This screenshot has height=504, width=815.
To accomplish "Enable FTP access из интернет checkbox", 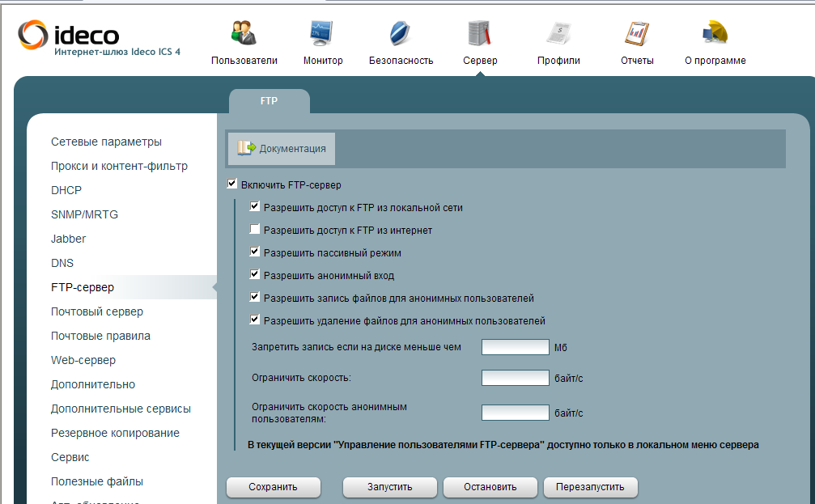I will [255, 229].
